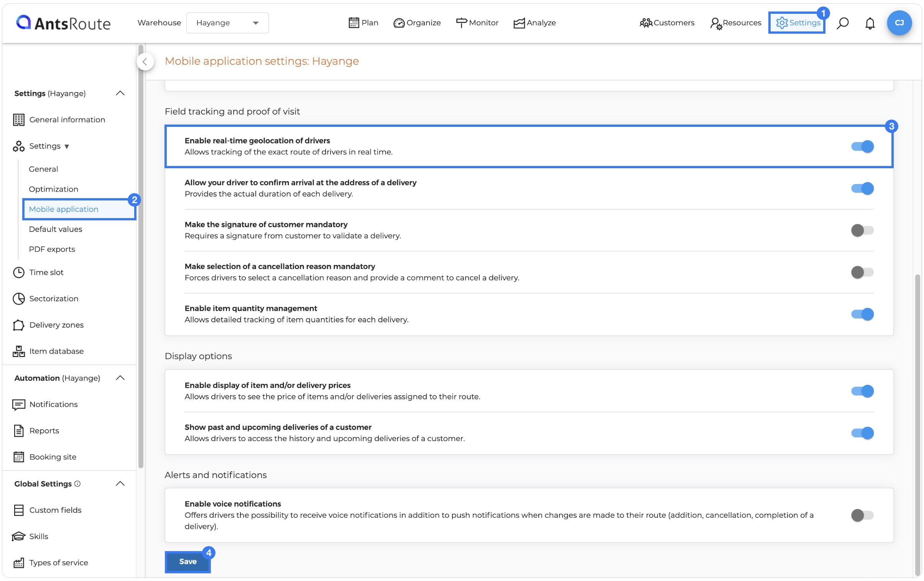Open the Time slot link
Viewport: 924px width, 581px height.
(x=46, y=272)
